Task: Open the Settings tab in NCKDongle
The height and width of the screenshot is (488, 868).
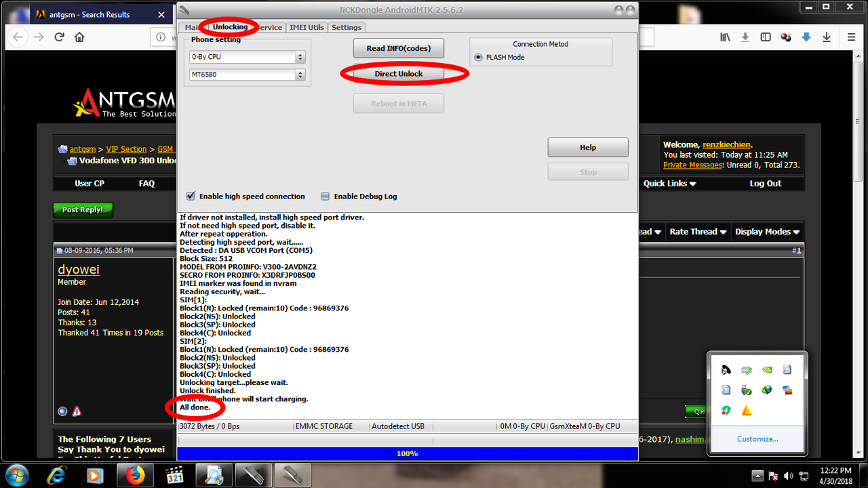Action: [x=347, y=27]
